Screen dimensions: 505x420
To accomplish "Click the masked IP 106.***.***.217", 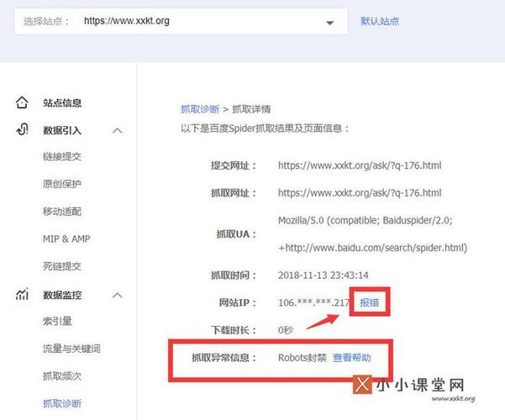I will point(313,302).
